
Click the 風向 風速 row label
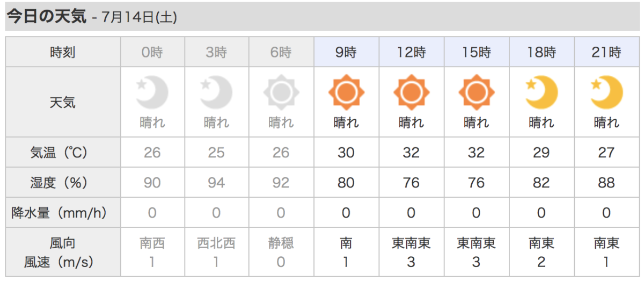[x=63, y=253]
